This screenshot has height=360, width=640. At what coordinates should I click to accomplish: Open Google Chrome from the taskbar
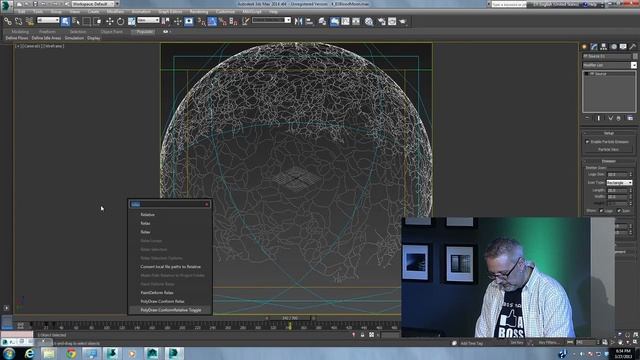click(x=71, y=353)
